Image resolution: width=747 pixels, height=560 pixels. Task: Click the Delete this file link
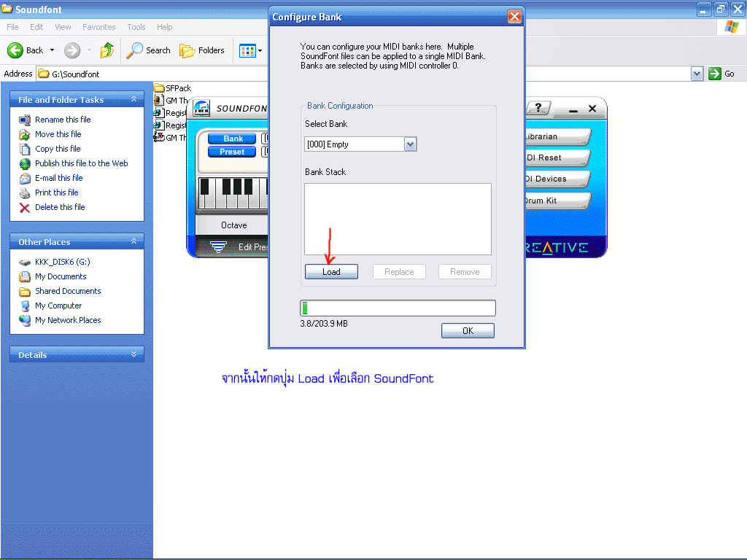[x=60, y=207]
